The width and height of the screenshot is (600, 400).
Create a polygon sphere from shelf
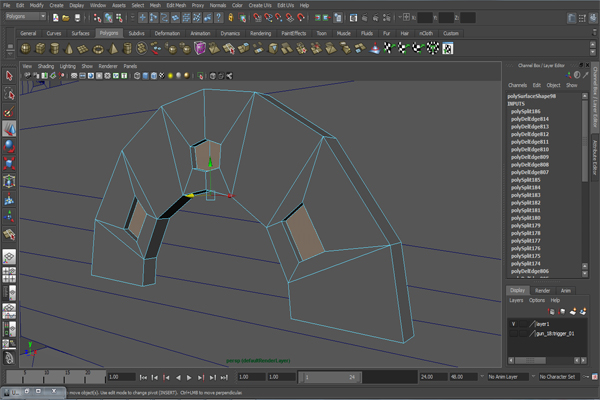(26, 49)
